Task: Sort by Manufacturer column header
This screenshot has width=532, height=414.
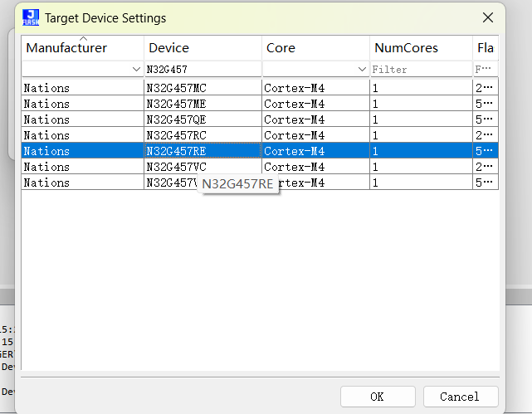Action: click(x=82, y=48)
